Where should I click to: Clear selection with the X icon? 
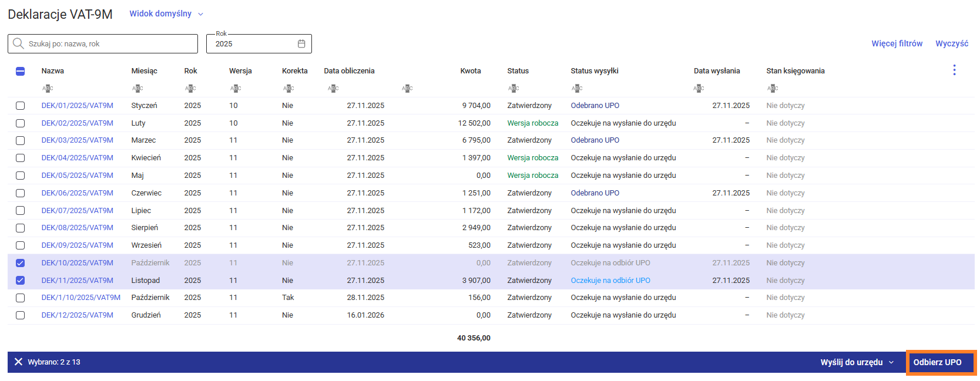(18, 362)
